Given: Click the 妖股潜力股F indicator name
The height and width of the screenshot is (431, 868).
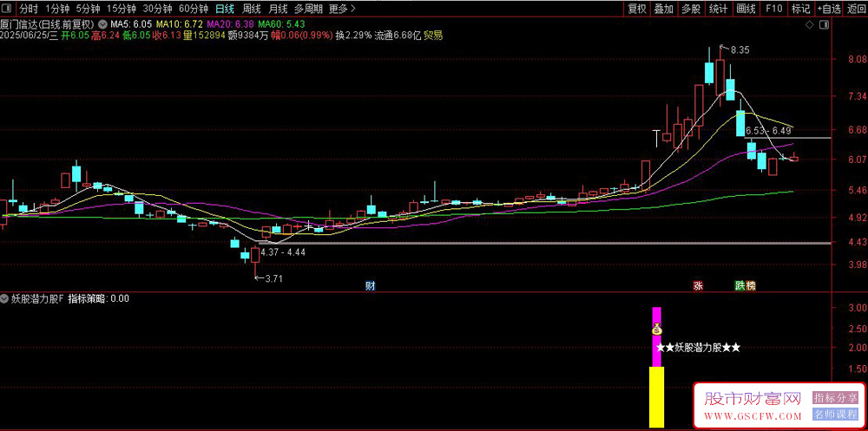Looking at the screenshot, I should [x=37, y=299].
